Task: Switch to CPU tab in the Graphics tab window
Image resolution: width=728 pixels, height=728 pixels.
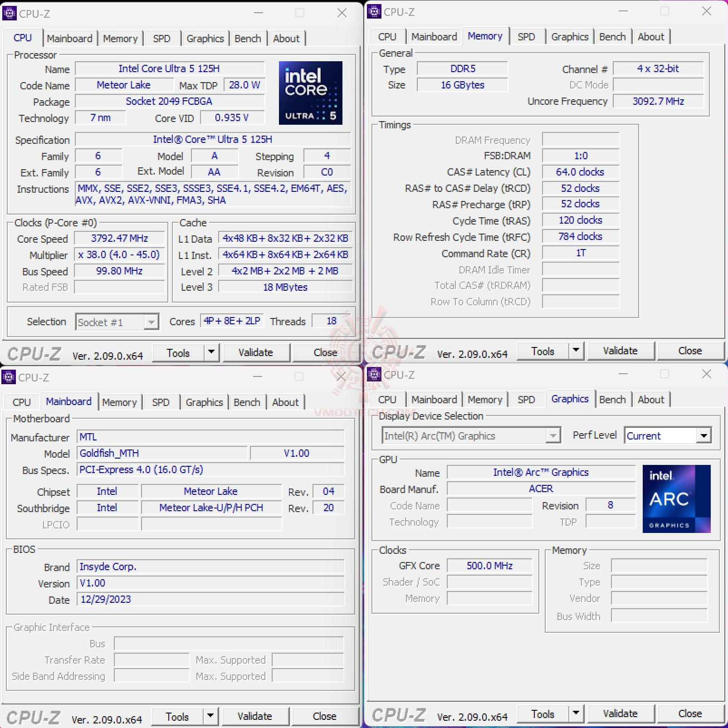Action: tap(387, 400)
